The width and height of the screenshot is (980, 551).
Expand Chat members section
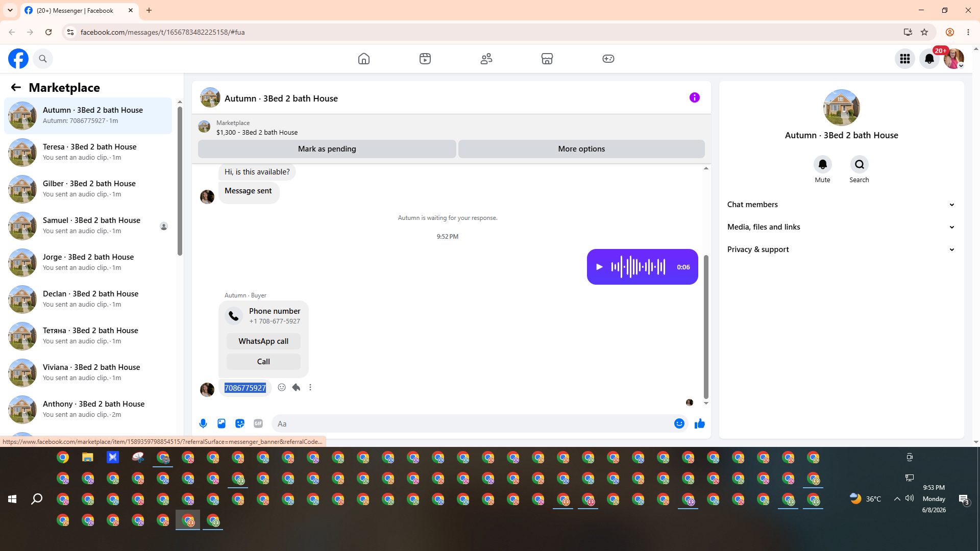[842, 205]
